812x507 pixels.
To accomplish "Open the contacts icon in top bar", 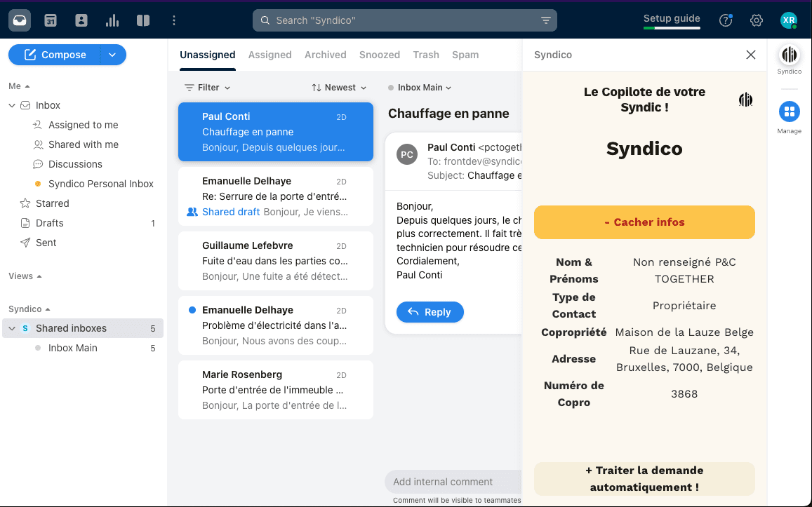I will coord(81,21).
